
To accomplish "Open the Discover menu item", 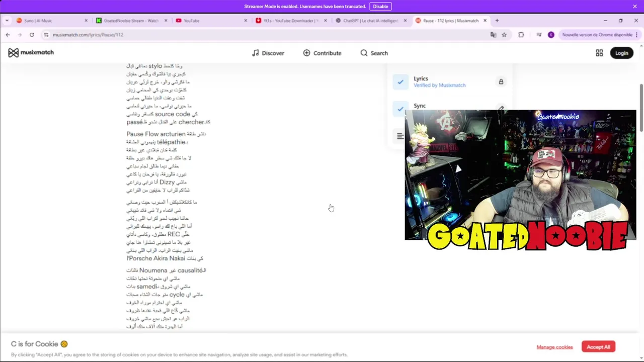I will pyautogui.click(x=268, y=53).
